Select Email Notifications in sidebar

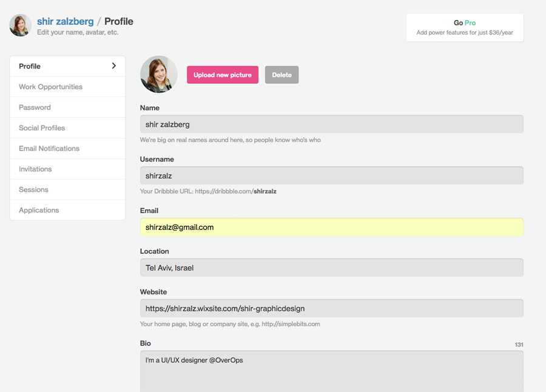pyautogui.click(x=49, y=149)
